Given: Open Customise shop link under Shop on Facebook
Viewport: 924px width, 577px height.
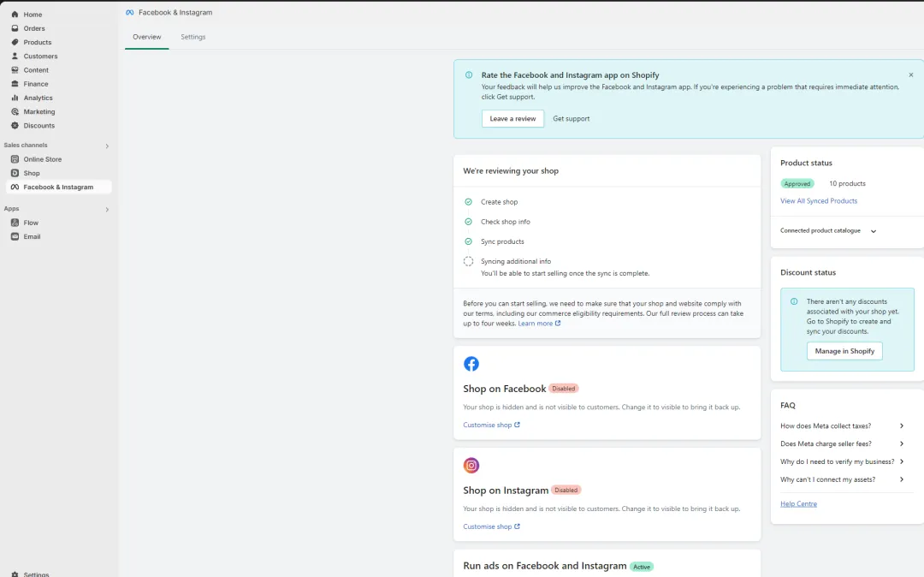Looking at the screenshot, I should pos(491,425).
